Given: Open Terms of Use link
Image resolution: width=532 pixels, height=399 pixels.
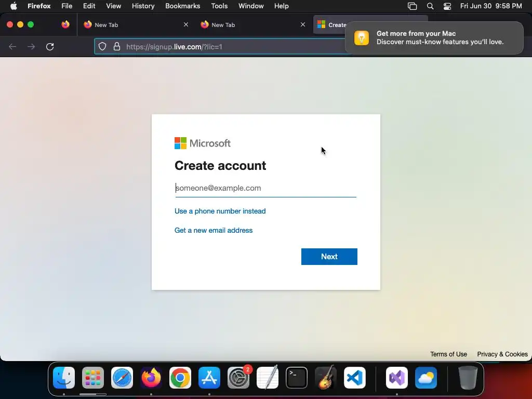Looking at the screenshot, I should pos(448,354).
